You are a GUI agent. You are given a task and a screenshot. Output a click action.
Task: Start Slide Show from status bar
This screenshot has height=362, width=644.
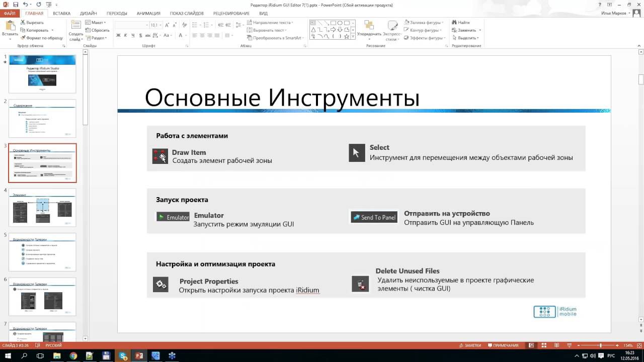569,345
